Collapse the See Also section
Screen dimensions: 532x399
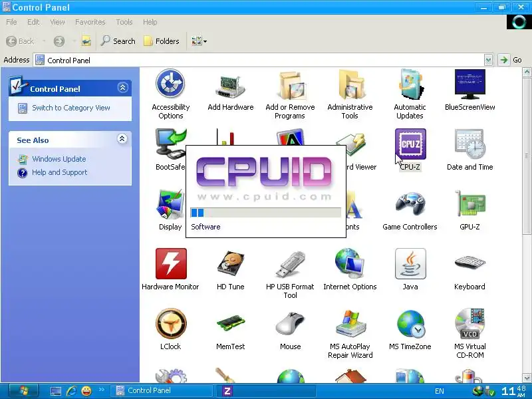122,138
